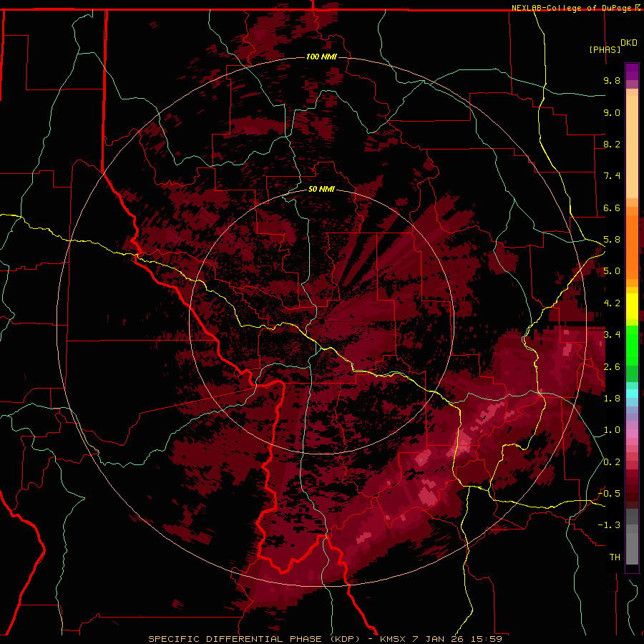This screenshot has height=644, width=644.
Task: Click the -0.5 color scale value
Action: 610,494
